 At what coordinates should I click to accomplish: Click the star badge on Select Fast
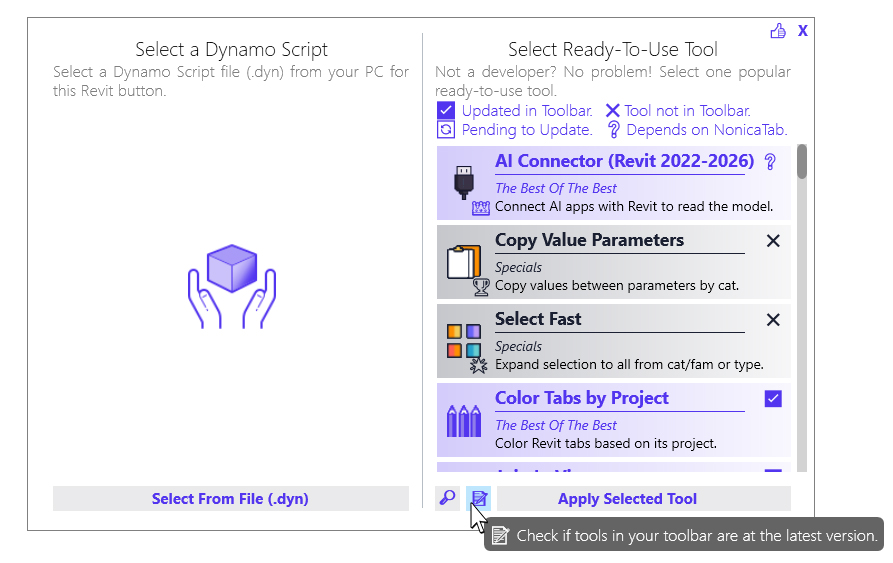coord(478,365)
